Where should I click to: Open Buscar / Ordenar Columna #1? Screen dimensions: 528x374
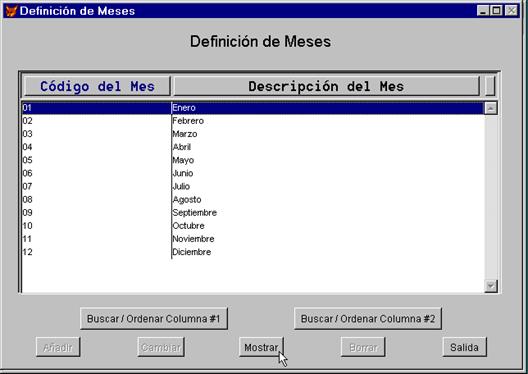point(154,318)
